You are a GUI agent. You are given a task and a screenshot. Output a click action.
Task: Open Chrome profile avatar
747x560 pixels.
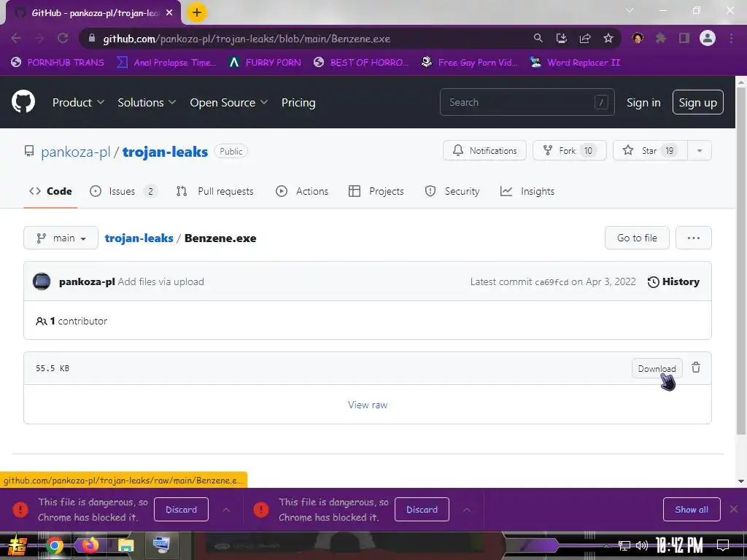708,38
